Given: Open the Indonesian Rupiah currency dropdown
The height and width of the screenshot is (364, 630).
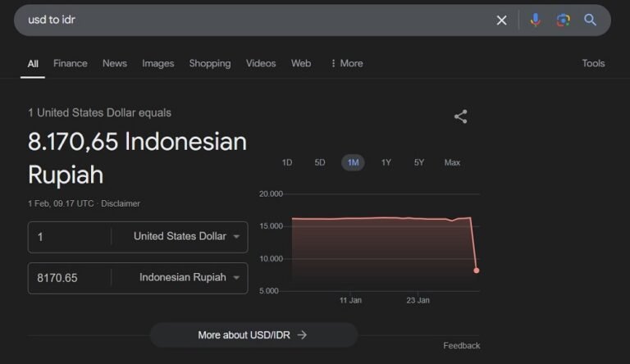Looking at the screenshot, I should [189, 277].
